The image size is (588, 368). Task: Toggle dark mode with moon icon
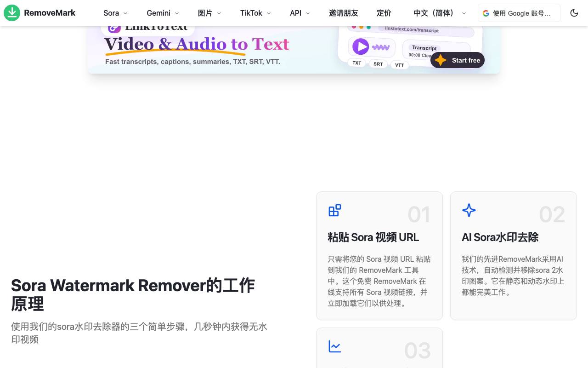coord(574,13)
